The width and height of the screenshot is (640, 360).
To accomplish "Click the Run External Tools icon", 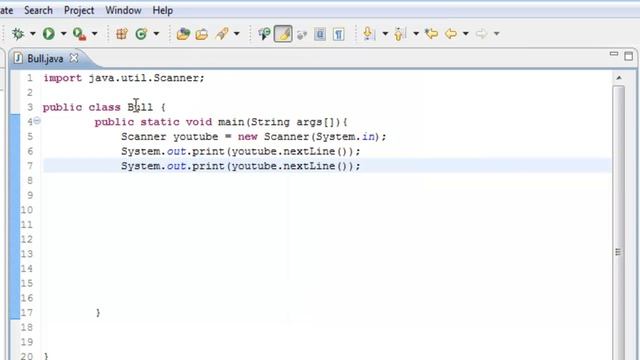I will [79, 33].
